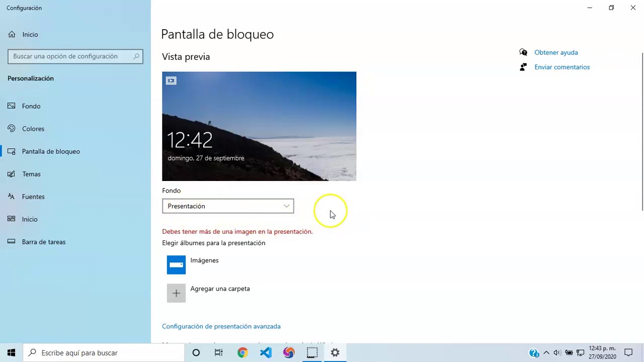The height and width of the screenshot is (362, 644).
Task: Click the lock screen preview image
Action: (259, 126)
